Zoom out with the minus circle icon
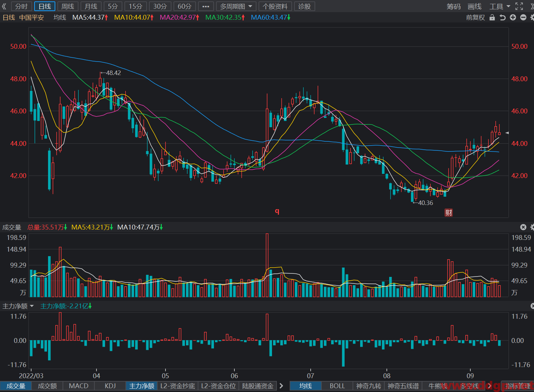 [523, 17]
